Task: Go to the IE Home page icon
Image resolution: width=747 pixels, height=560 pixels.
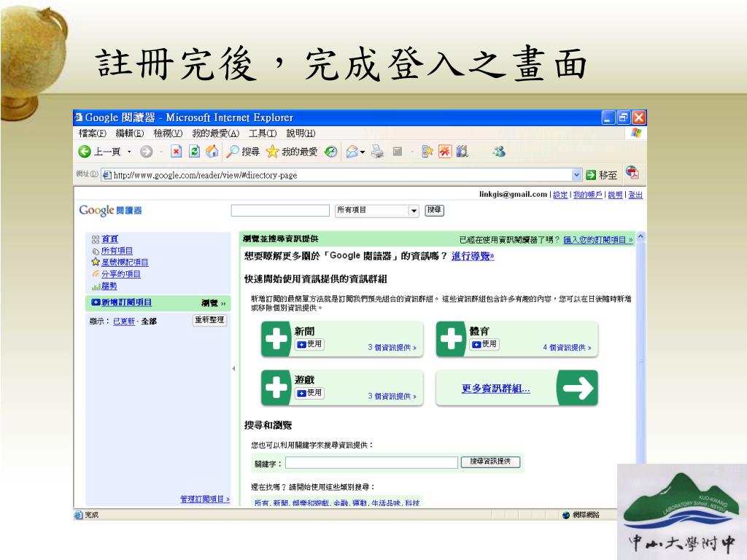Action: click(x=212, y=152)
